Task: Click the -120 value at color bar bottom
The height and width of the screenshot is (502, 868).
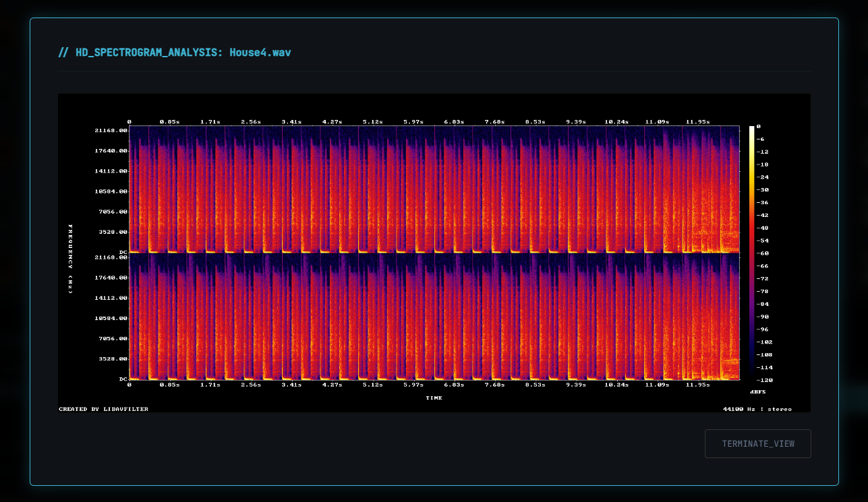Action: 764,381
